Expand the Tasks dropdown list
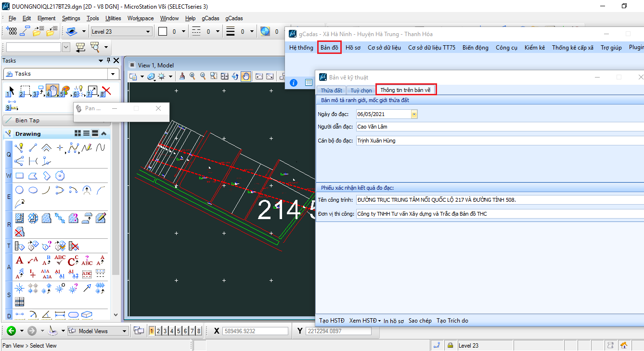The image size is (644, 351). pos(113,74)
